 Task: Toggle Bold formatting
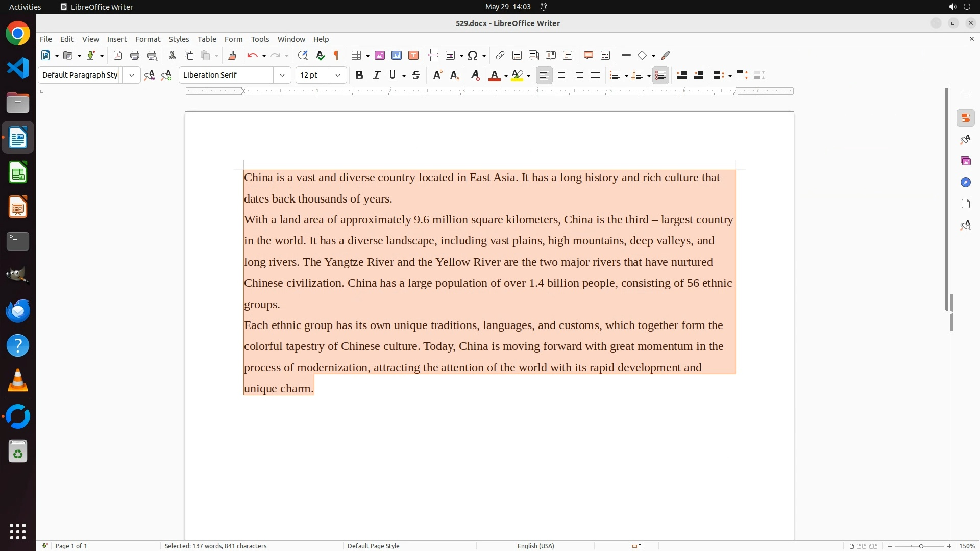click(359, 76)
